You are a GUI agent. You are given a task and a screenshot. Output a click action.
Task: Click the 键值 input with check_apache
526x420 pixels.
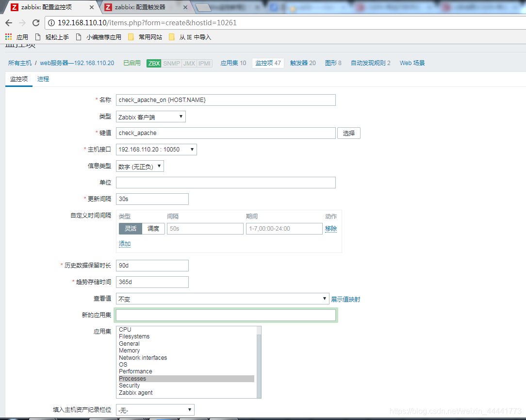(226, 134)
